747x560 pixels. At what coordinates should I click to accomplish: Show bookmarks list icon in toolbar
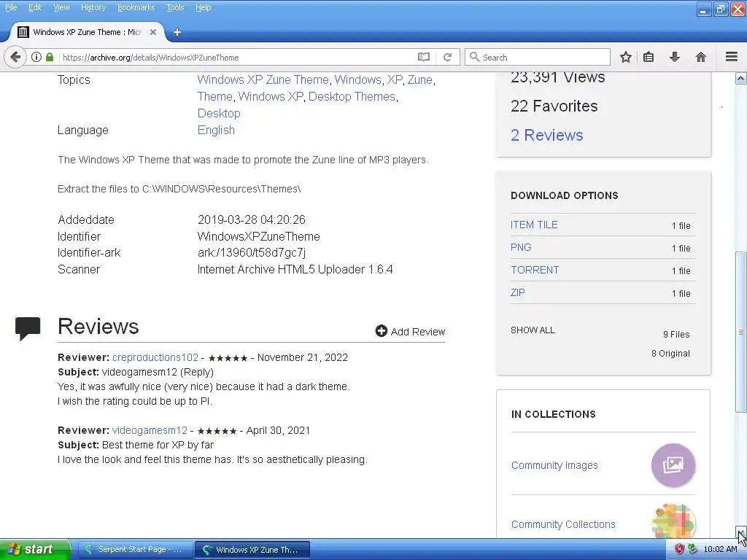(649, 57)
